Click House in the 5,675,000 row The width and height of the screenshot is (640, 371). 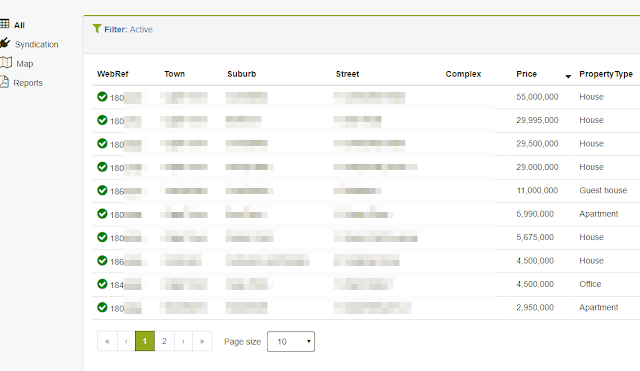(591, 237)
